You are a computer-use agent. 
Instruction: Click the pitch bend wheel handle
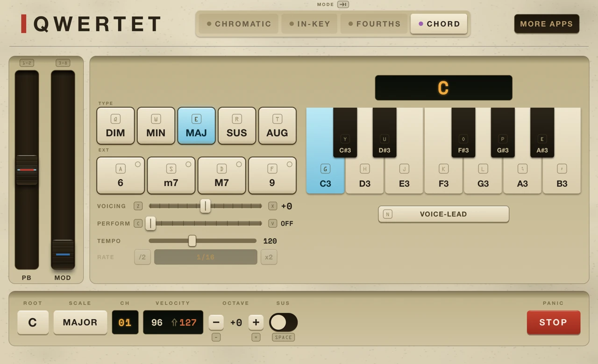click(x=27, y=170)
